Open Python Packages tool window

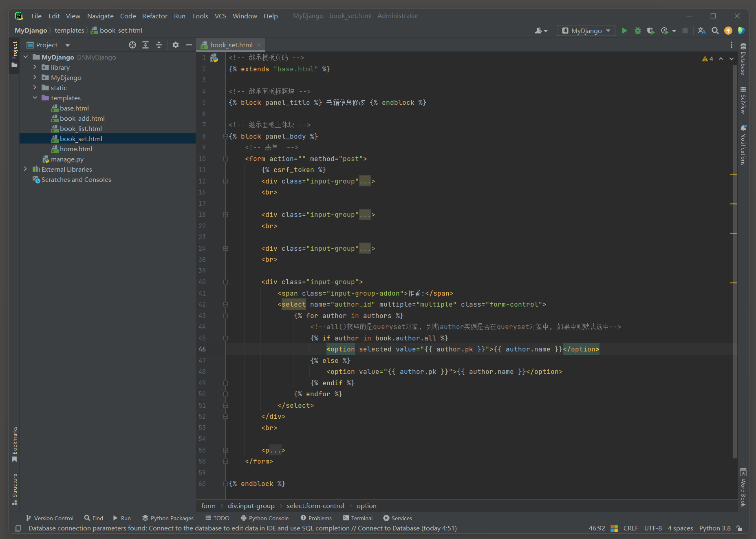click(x=168, y=518)
